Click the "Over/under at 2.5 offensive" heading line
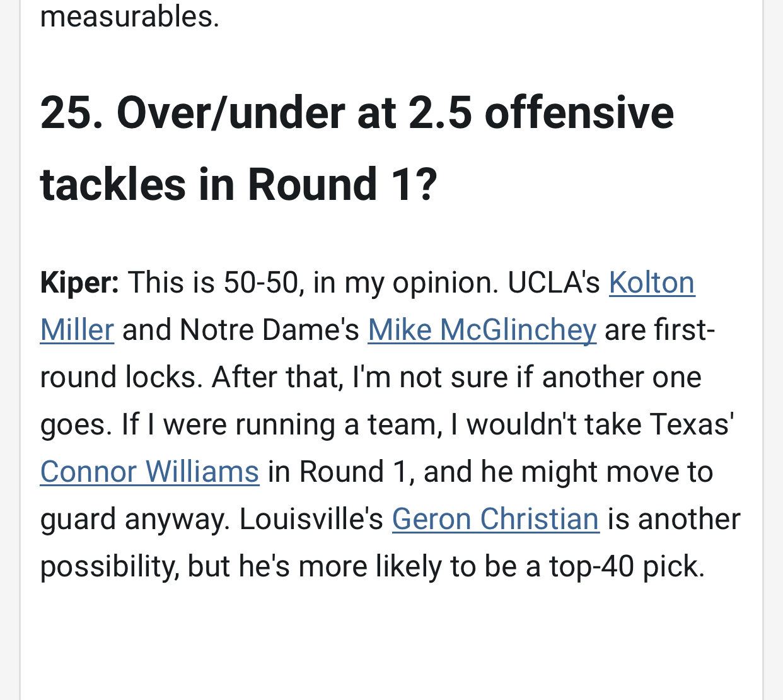783x700 pixels. [x=395, y=114]
